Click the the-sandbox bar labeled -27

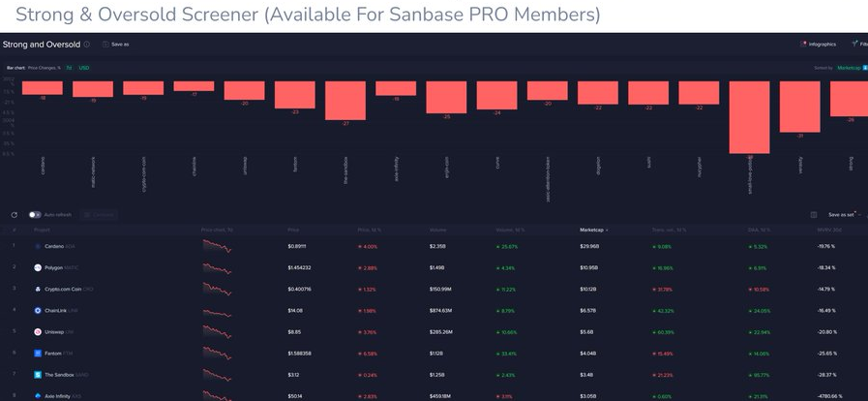345,101
